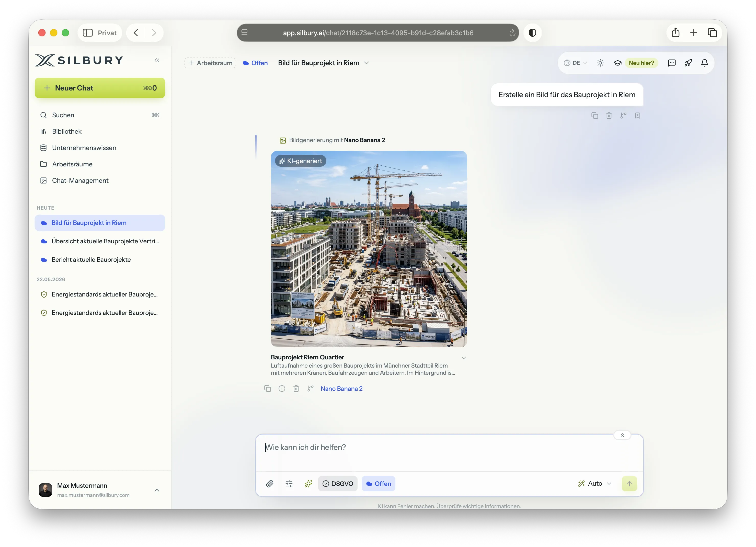Open composer settings sliders icon
Viewport: 756px width, 547px height.
coord(289,484)
